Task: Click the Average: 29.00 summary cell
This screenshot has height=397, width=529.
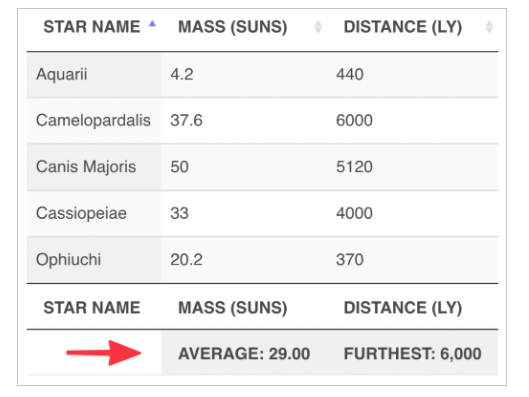Action: tap(244, 354)
